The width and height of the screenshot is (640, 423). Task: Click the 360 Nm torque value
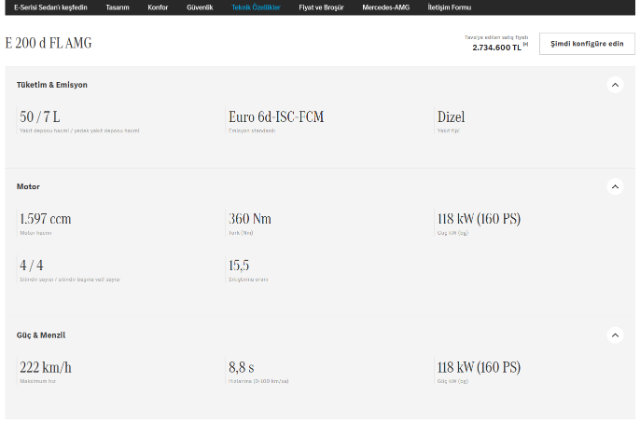(x=250, y=219)
